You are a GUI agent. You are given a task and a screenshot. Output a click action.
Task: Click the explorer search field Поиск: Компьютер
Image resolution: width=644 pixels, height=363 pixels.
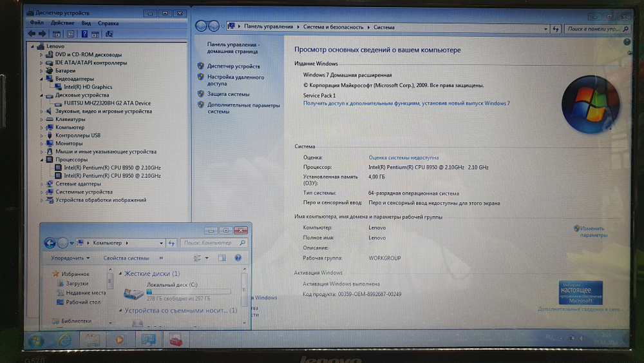click(x=214, y=243)
